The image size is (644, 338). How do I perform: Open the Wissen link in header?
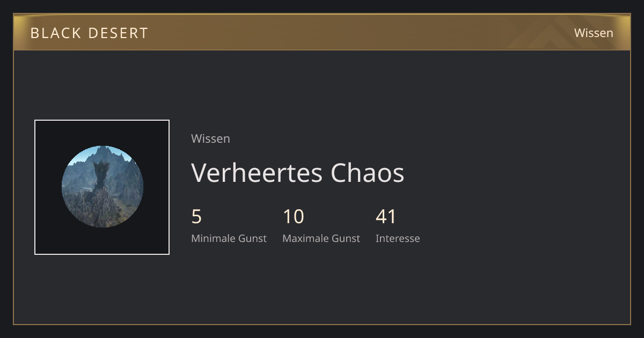[594, 33]
